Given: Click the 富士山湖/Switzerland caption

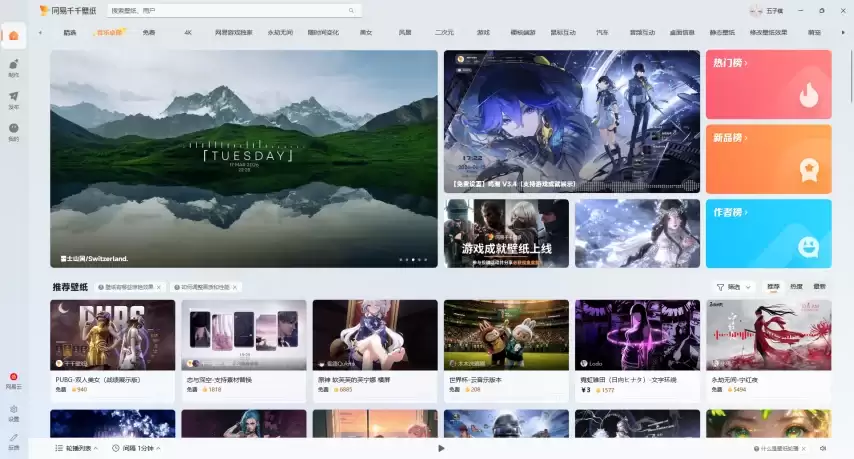Looking at the screenshot, I should (x=94, y=259).
